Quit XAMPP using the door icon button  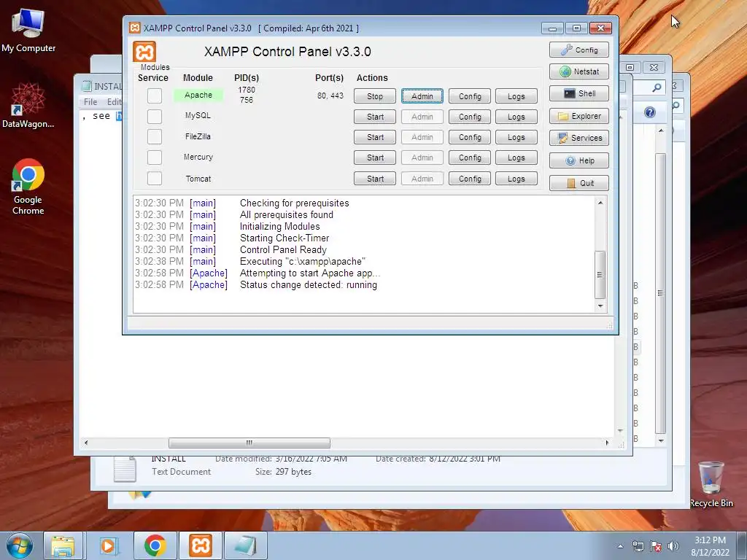click(578, 183)
